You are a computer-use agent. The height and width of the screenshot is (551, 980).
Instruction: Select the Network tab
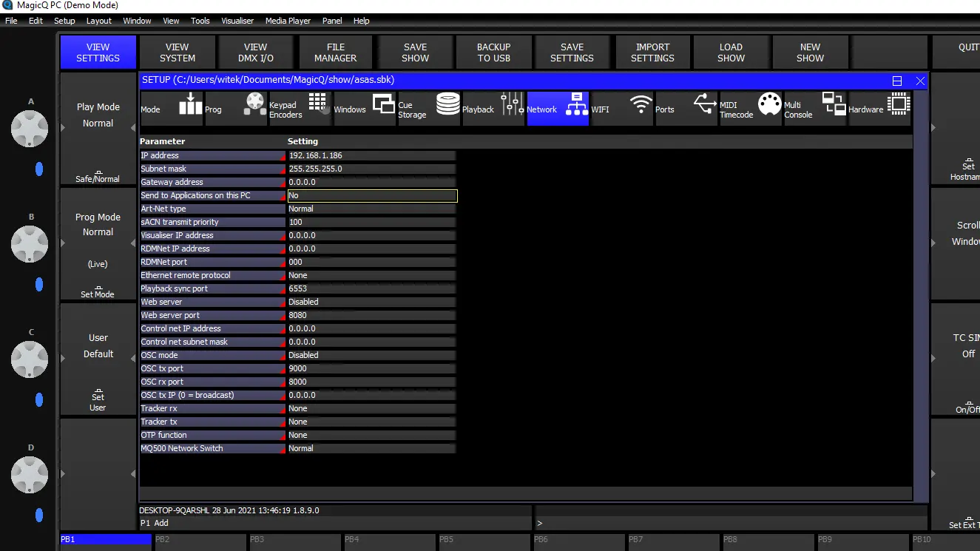point(558,109)
